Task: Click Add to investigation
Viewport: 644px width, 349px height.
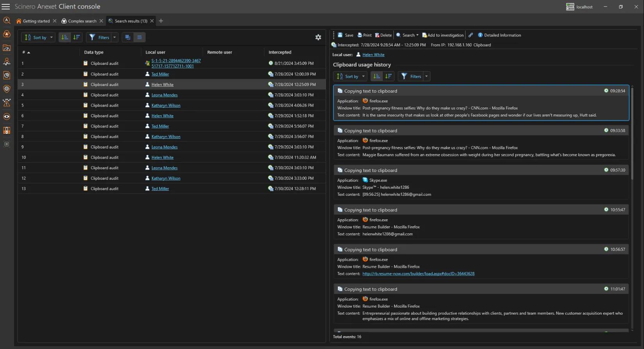Action: (443, 35)
